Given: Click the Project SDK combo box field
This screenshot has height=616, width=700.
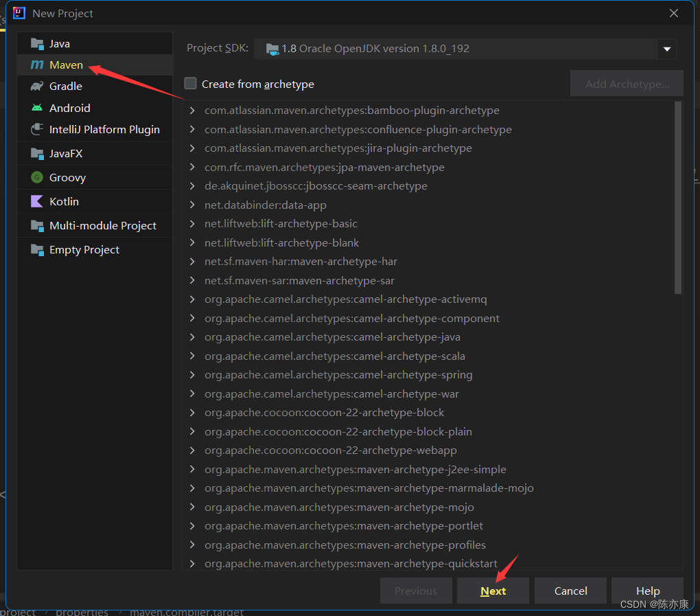Looking at the screenshot, I should [x=465, y=49].
